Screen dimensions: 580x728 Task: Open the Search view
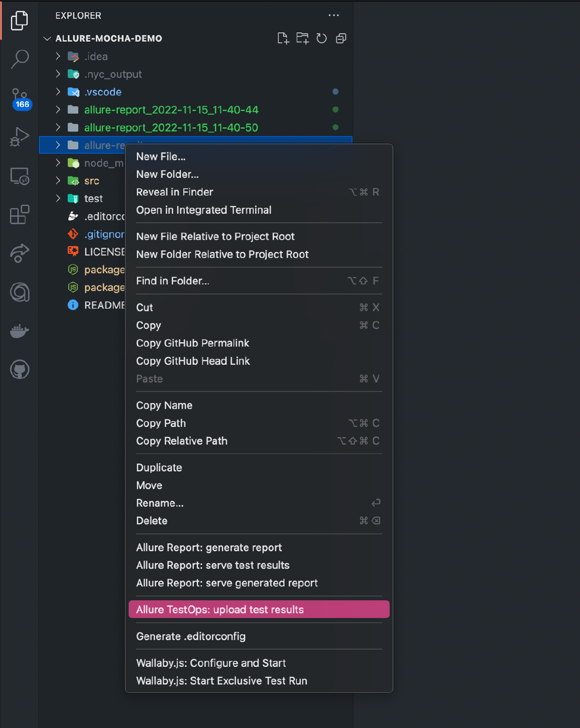pyautogui.click(x=19, y=58)
